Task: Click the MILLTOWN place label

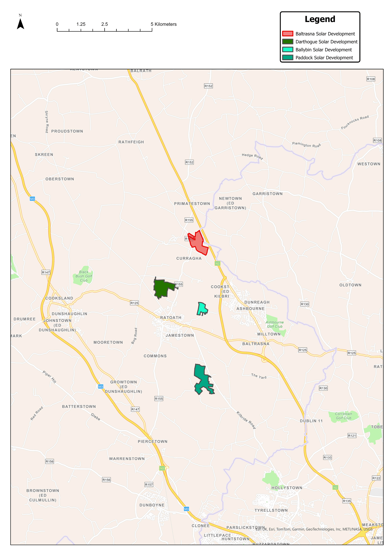Action: (x=269, y=334)
